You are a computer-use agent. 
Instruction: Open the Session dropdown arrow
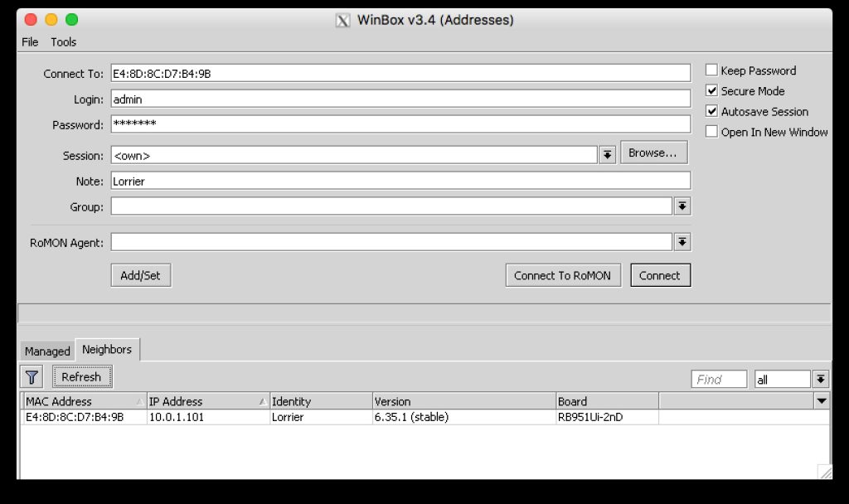[x=607, y=154]
